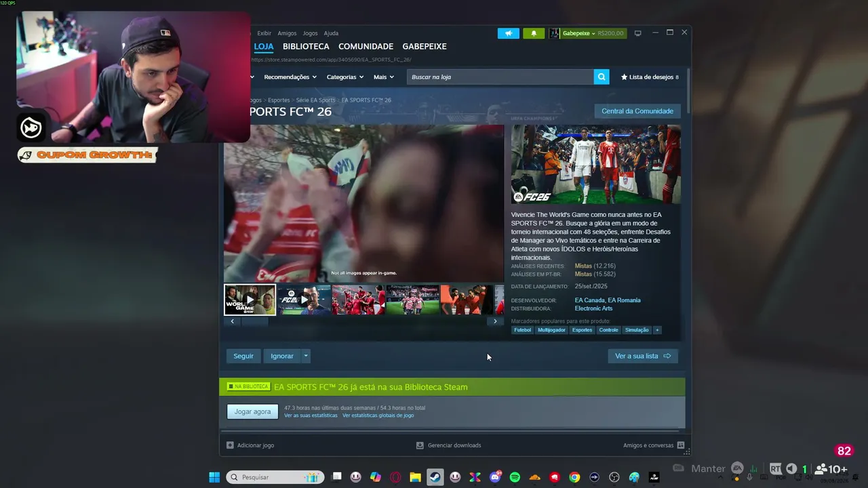This screenshot has width=868, height=488.
Task: Open Lista de desejos wishlist
Action: point(650,77)
